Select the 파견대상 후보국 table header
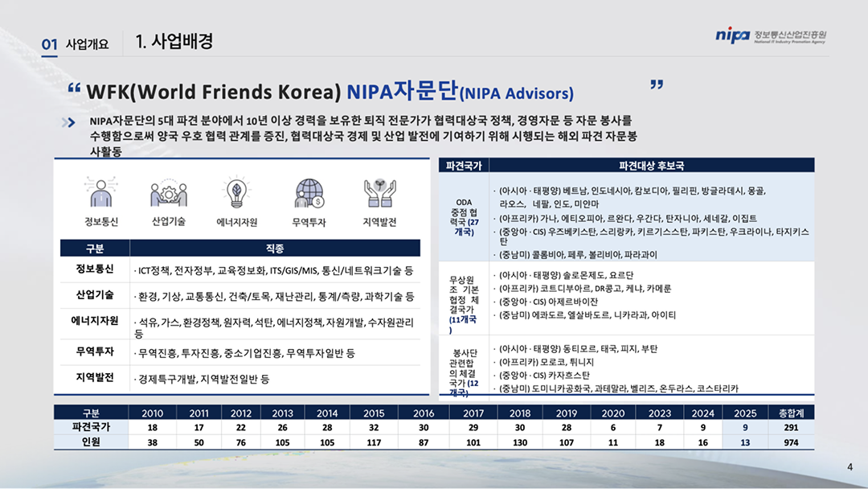This screenshot has height=489, width=868. click(651, 166)
